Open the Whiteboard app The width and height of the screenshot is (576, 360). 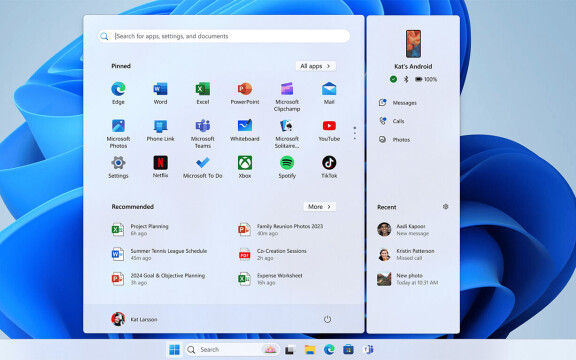(x=245, y=130)
